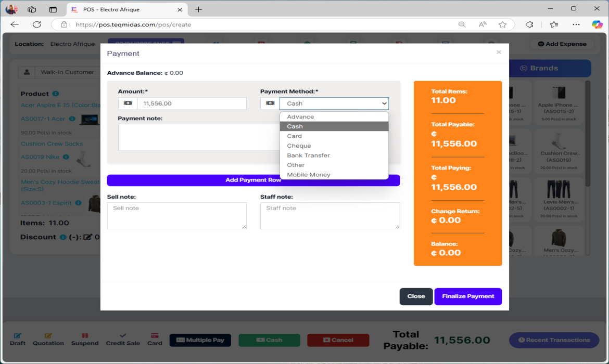Open a new browser tab
The image size is (609, 364).
click(198, 9)
